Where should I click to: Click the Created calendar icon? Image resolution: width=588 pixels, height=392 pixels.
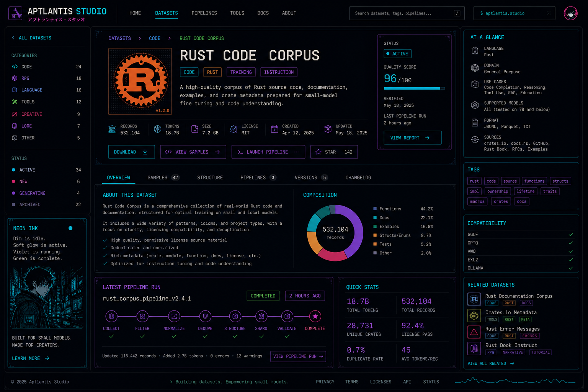[274, 129]
